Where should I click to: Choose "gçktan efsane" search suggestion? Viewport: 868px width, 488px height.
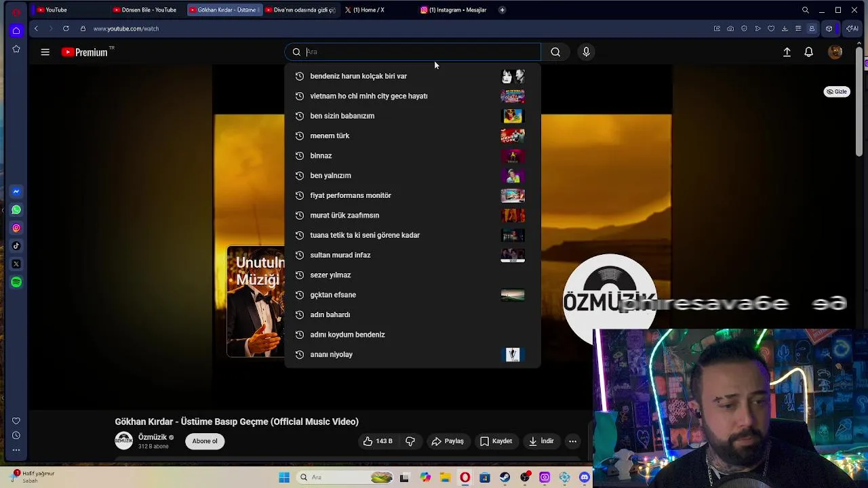point(412,295)
